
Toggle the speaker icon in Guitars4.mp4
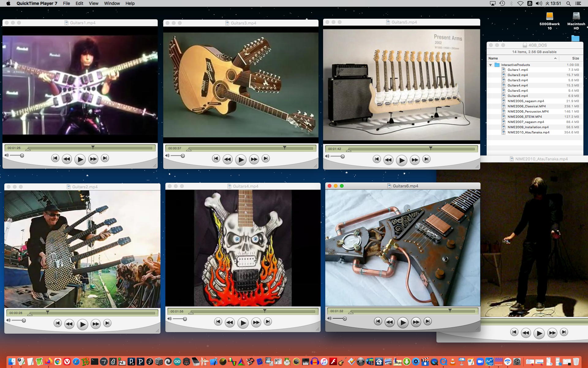[169, 319]
